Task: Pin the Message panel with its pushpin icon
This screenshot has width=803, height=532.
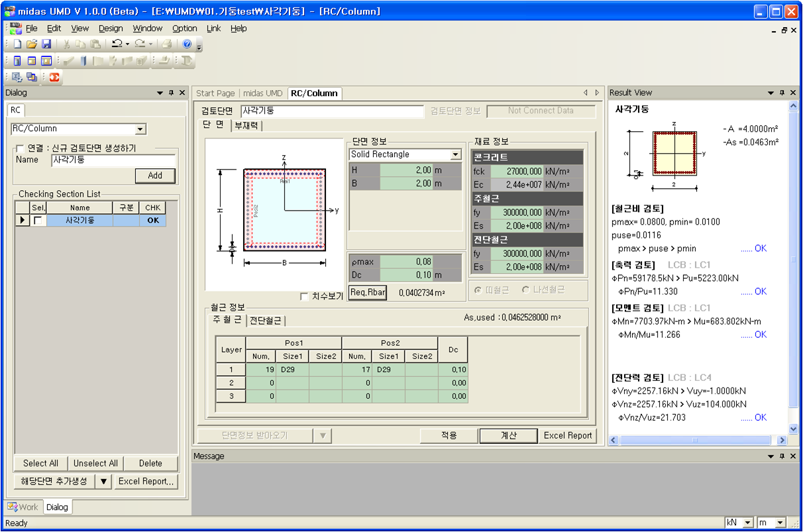Action: (x=782, y=456)
